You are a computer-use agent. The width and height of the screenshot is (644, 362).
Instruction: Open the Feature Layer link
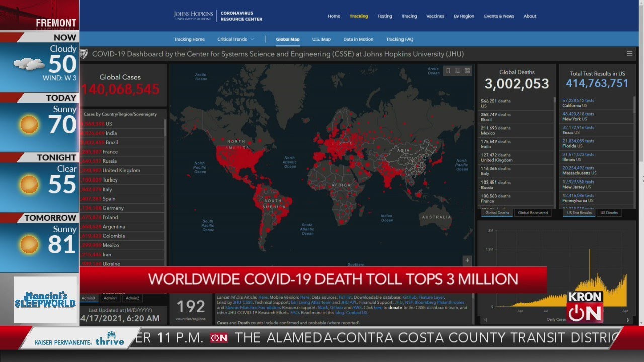431,297
